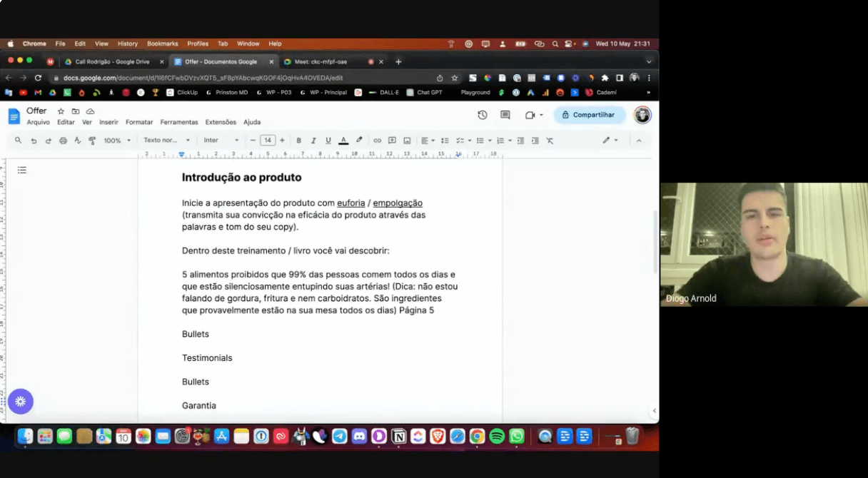
Task: Open the comments history icon
Action: 505,115
